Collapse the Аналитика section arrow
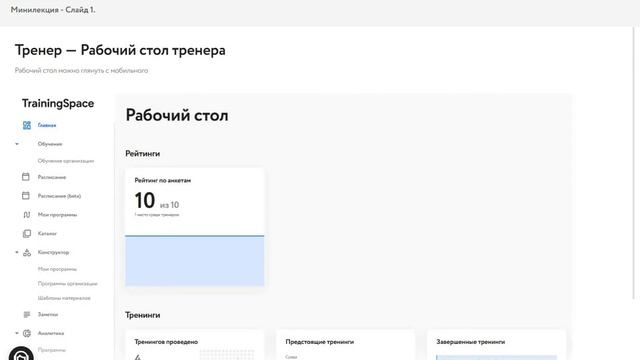Image resolution: width=640 pixels, height=360 pixels. pos(17,333)
